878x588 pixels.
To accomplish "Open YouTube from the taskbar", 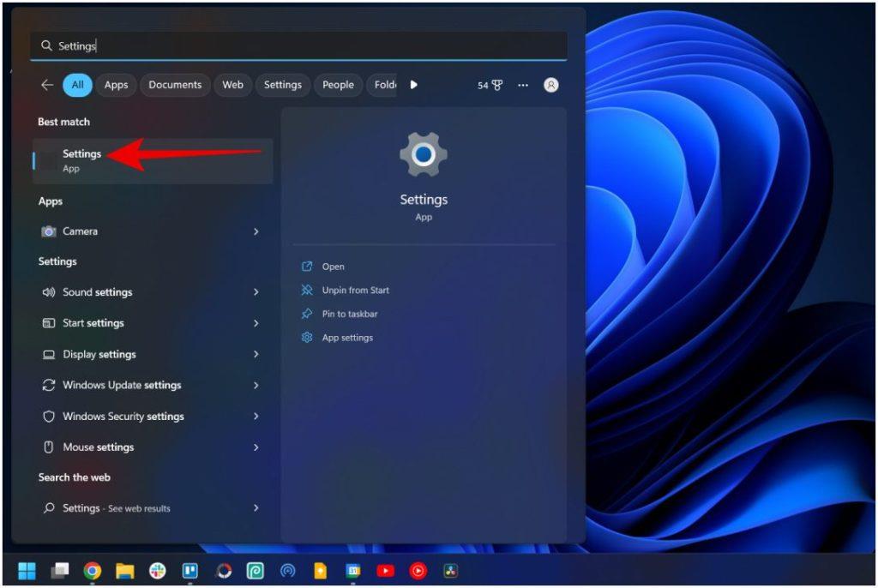I will click(385, 571).
